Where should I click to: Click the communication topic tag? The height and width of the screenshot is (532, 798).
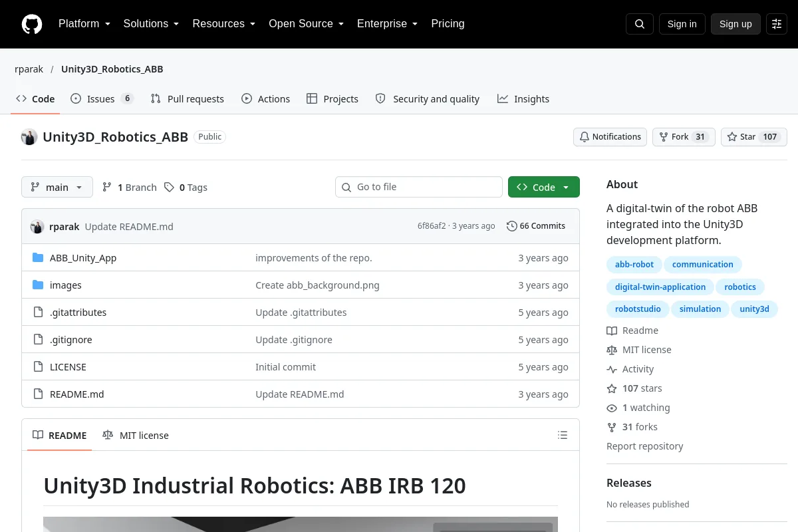(x=703, y=265)
